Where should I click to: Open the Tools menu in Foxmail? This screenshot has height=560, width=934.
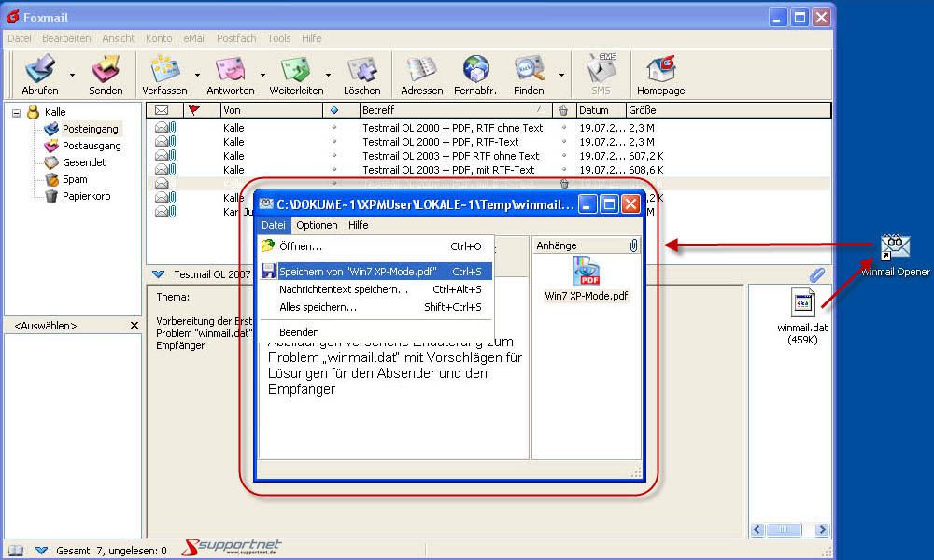[x=278, y=38]
